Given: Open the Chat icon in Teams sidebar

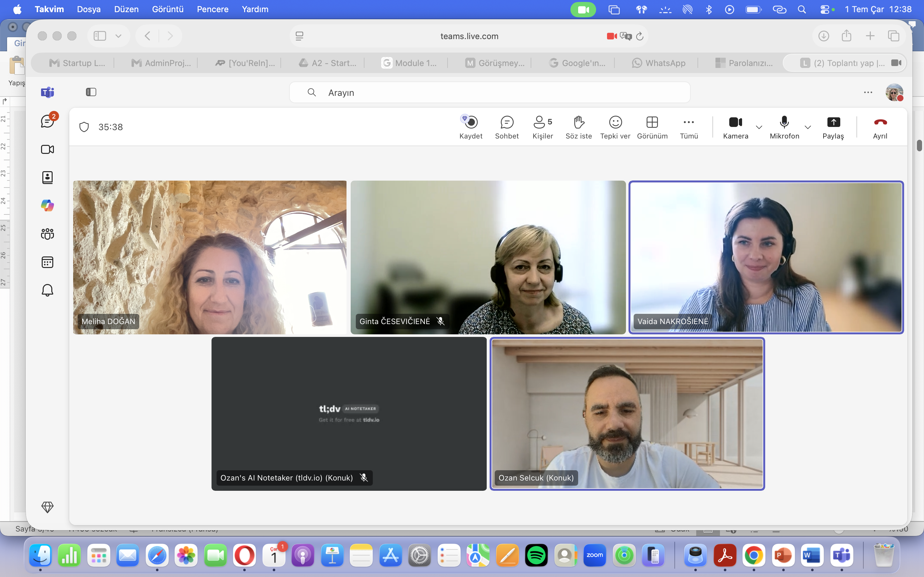Looking at the screenshot, I should pyautogui.click(x=47, y=121).
